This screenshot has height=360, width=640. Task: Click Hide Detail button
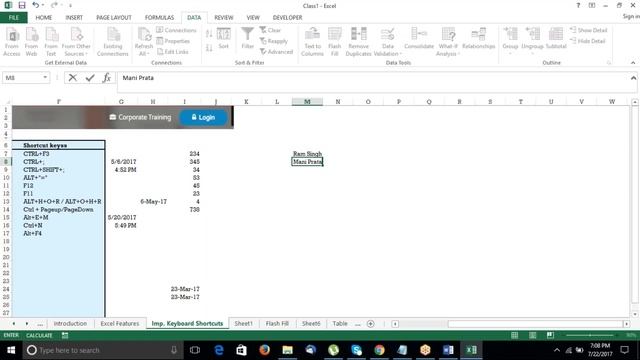tap(587, 41)
